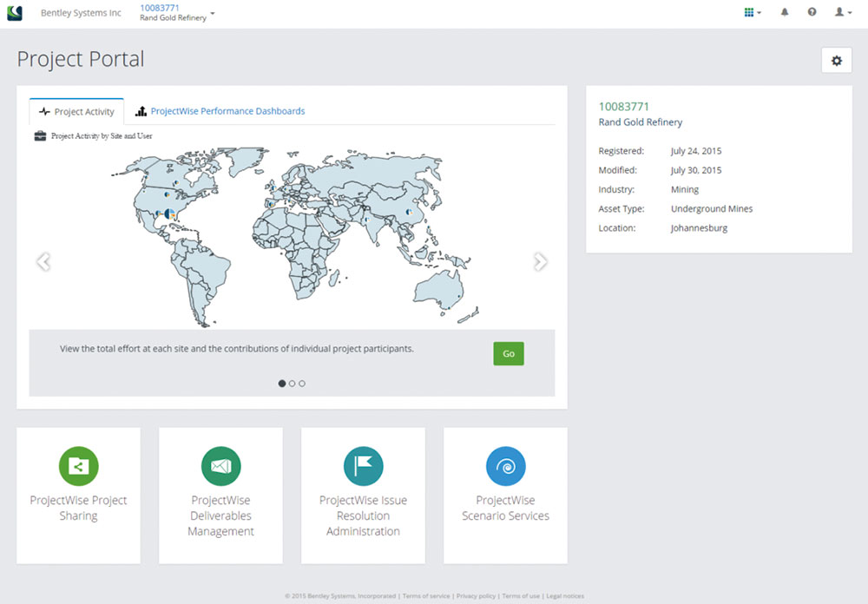
Task: Click Privacy policy footer link
Action: pyautogui.click(x=476, y=596)
